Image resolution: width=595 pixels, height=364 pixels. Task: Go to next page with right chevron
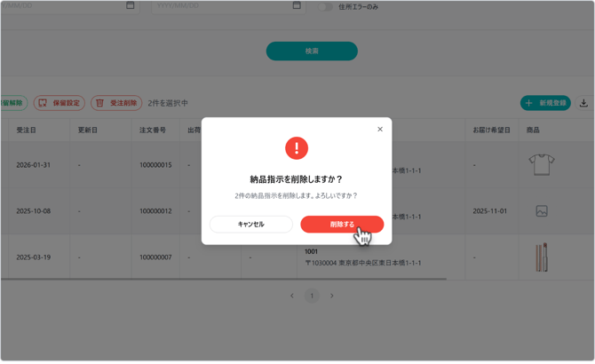pos(332,296)
